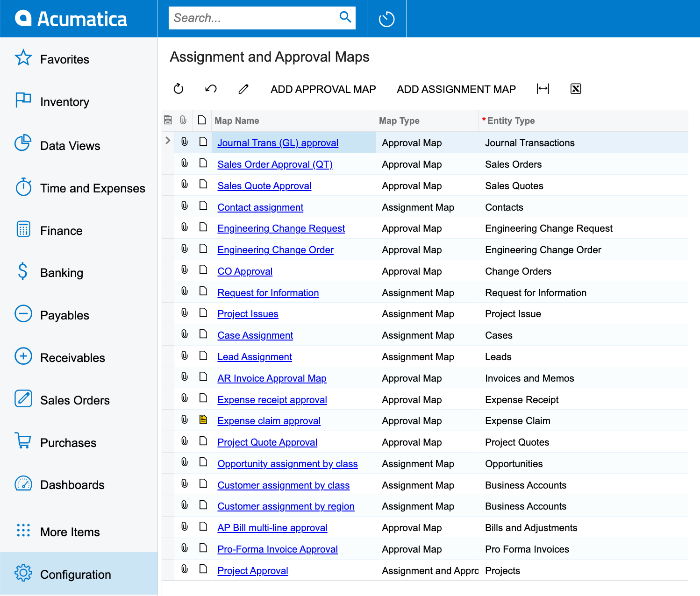
Task: Click the Purchases cart icon
Action: coord(23,440)
